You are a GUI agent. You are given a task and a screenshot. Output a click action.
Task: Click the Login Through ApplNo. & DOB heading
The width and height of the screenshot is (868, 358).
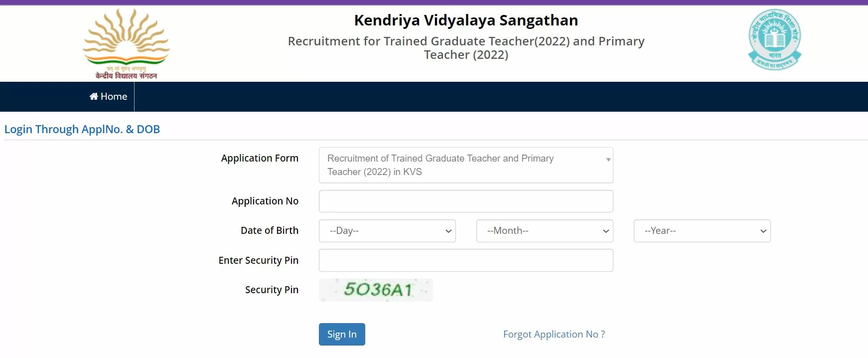82,129
